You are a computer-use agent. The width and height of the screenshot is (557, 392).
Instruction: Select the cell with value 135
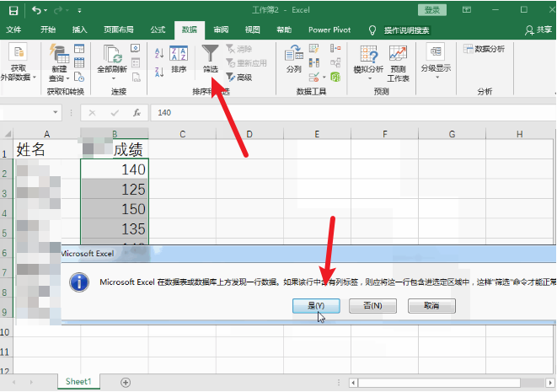[115, 228]
